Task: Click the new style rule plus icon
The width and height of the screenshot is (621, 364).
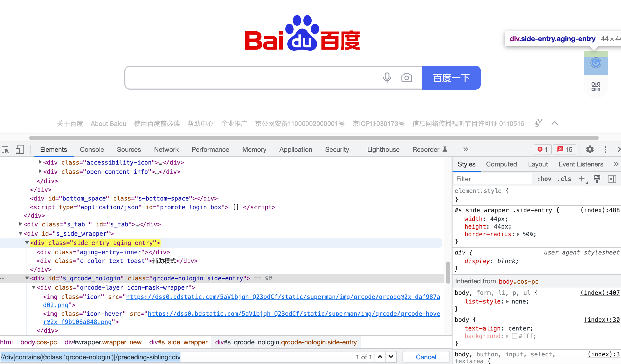Action: (581, 179)
